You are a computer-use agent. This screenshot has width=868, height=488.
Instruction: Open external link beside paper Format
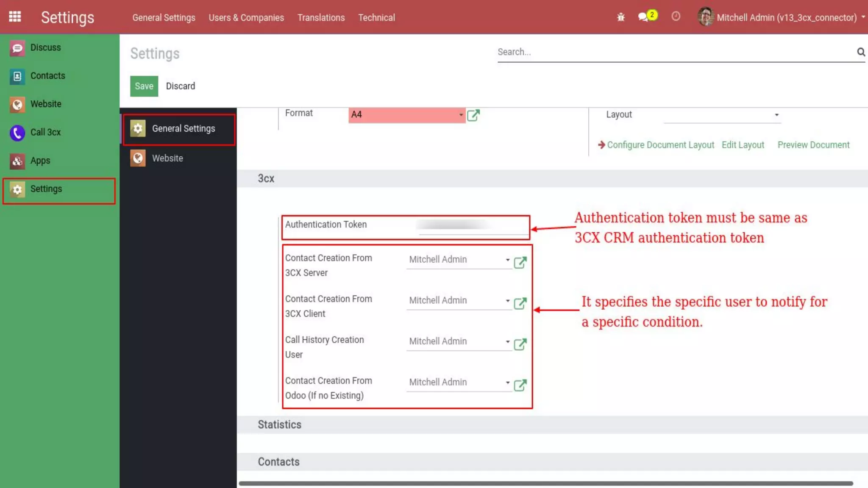pyautogui.click(x=473, y=115)
